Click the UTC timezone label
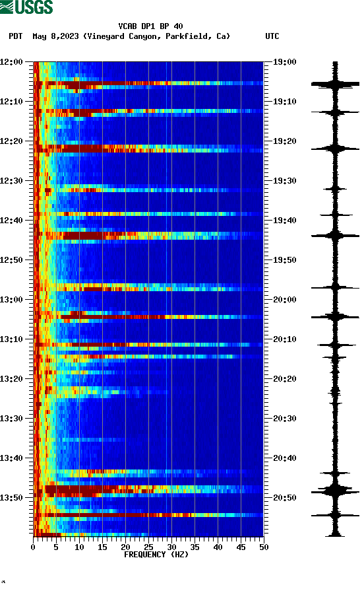364x589 pixels. (x=272, y=36)
